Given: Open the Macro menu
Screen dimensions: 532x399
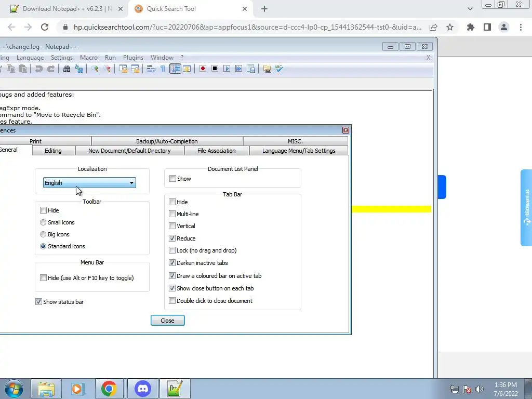Looking at the screenshot, I should [x=88, y=58].
